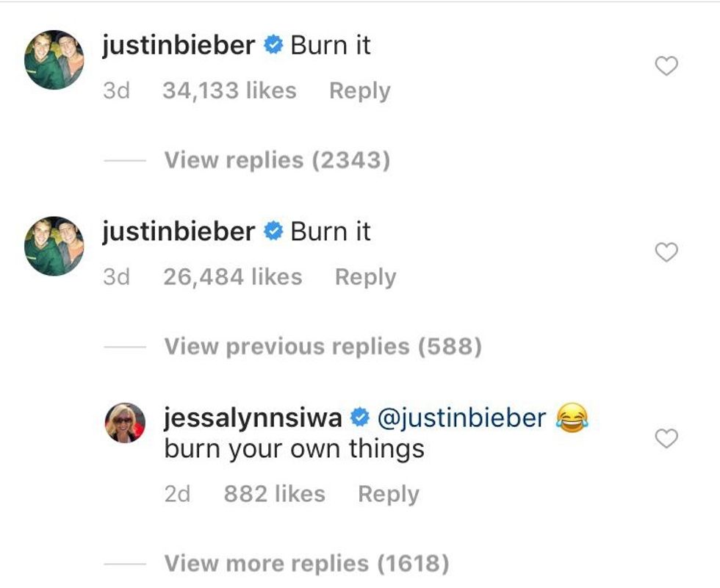Expand View replies (2343)
This screenshot has height=588, width=720.
[x=276, y=159]
